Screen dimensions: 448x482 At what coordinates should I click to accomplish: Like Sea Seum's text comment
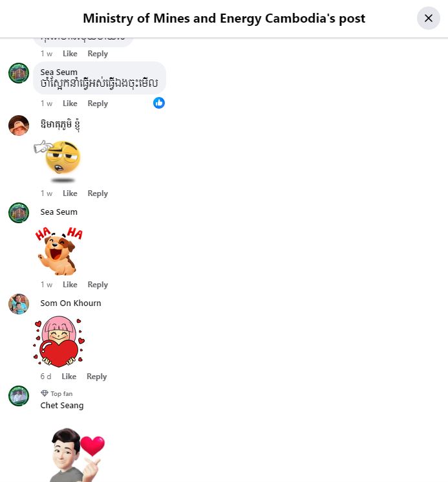[70, 104]
